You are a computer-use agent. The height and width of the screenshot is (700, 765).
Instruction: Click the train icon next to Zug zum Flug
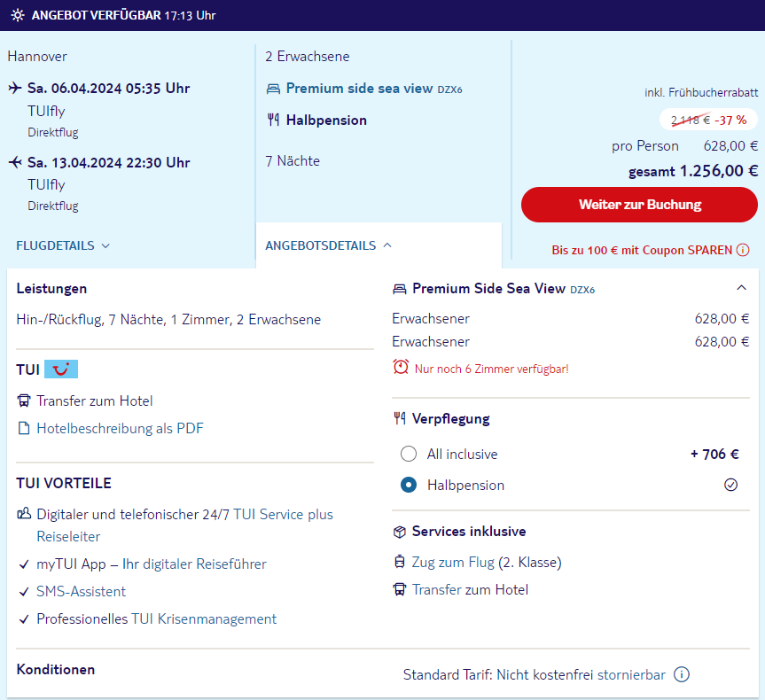point(399,563)
